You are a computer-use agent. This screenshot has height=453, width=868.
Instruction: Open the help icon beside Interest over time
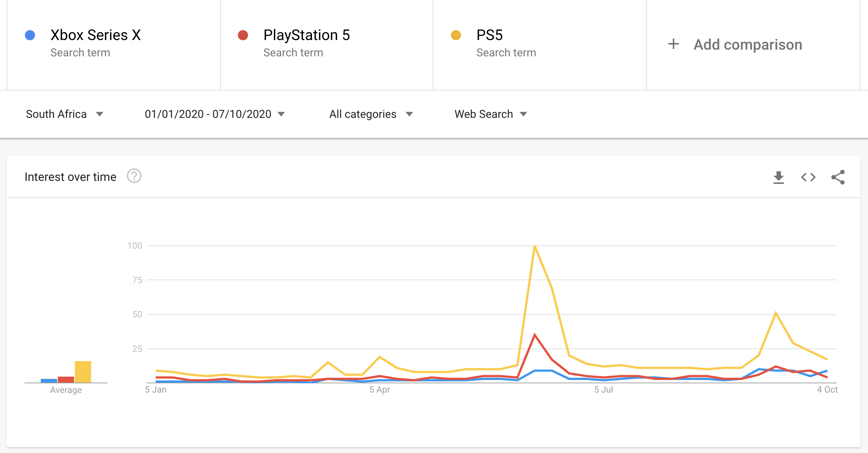tap(134, 176)
